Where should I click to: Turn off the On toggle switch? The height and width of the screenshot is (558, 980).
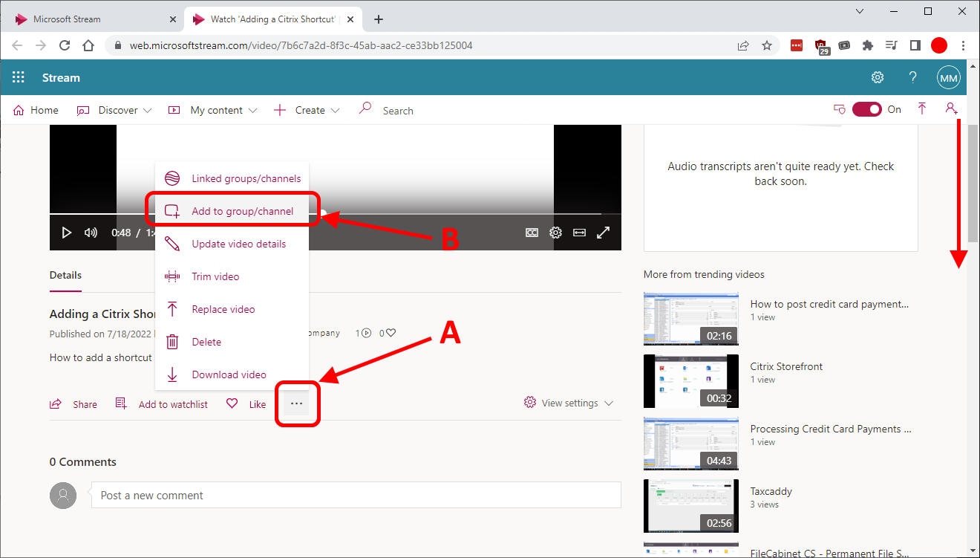866,109
